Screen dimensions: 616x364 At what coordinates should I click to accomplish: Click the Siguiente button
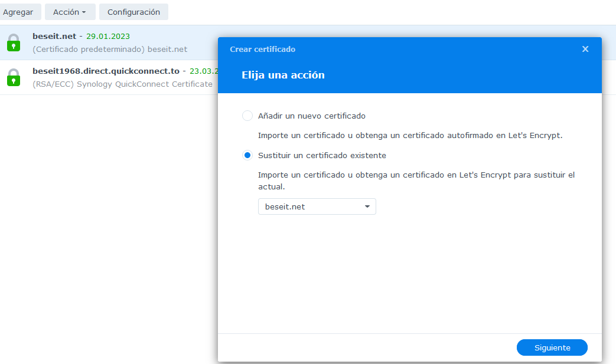point(552,347)
